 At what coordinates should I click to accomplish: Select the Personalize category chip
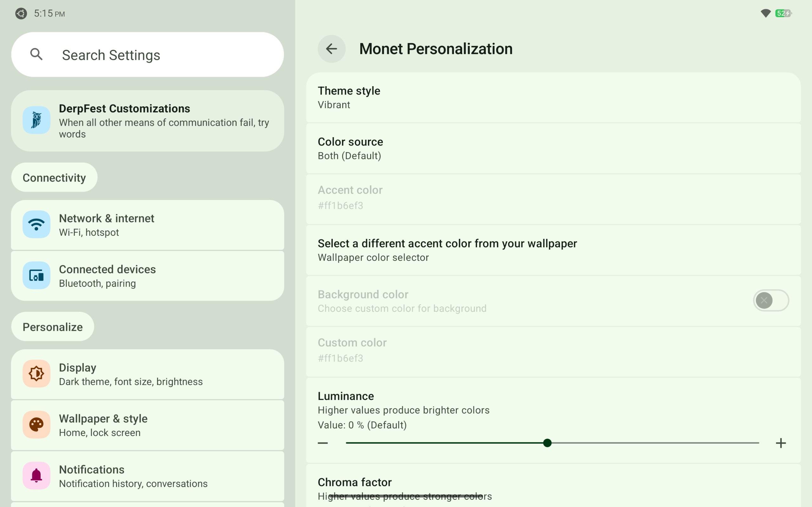tap(53, 327)
